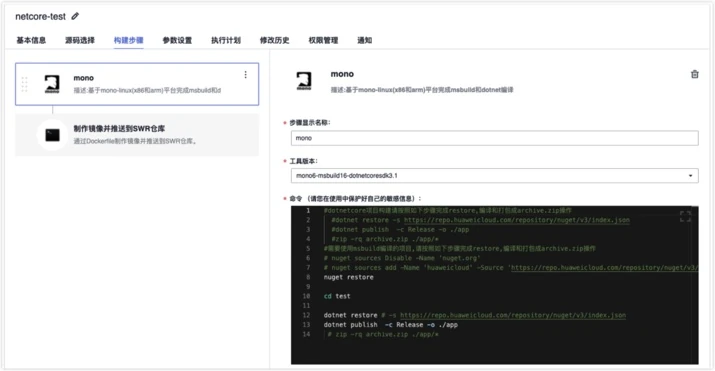Open the 参数设置 tab
The width and height of the screenshot is (715, 371).
click(177, 40)
